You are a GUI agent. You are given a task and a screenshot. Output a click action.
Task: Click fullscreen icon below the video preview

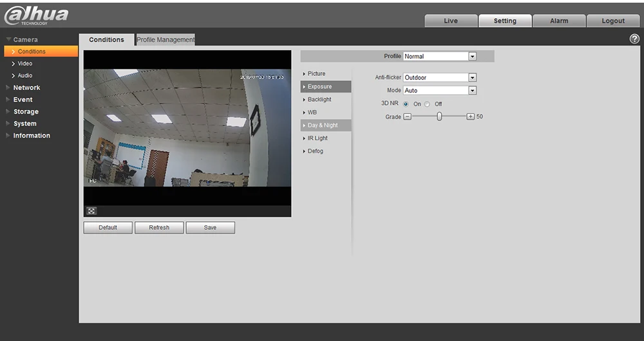click(x=91, y=211)
